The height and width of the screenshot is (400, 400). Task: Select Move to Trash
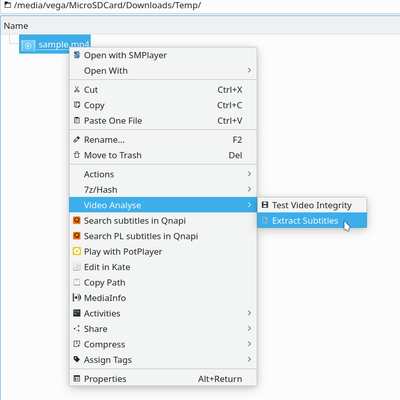coord(163,155)
